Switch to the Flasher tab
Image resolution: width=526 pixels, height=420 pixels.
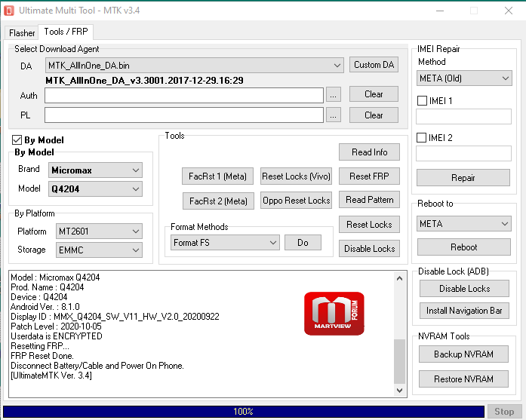coord(22,33)
